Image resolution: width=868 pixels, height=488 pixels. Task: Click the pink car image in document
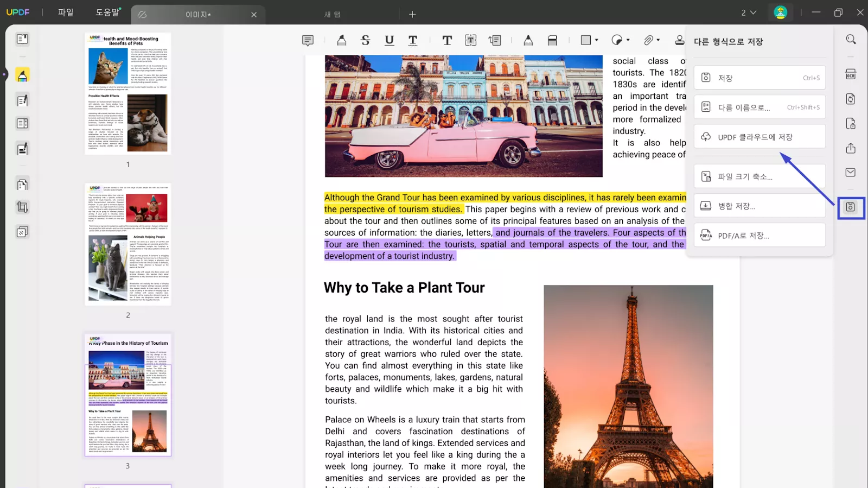463,116
